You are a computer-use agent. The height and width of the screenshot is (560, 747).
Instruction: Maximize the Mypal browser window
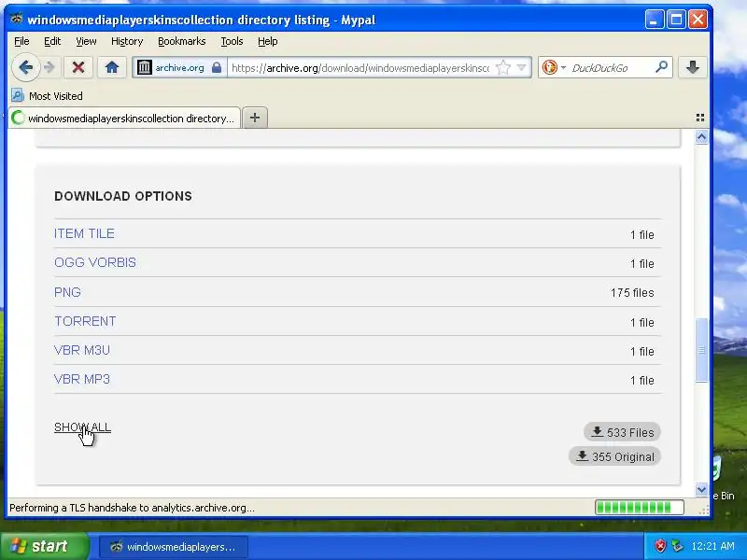[x=676, y=20]
